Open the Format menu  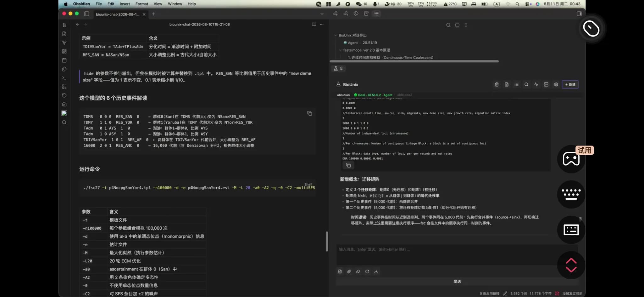[x=142, y=4]
